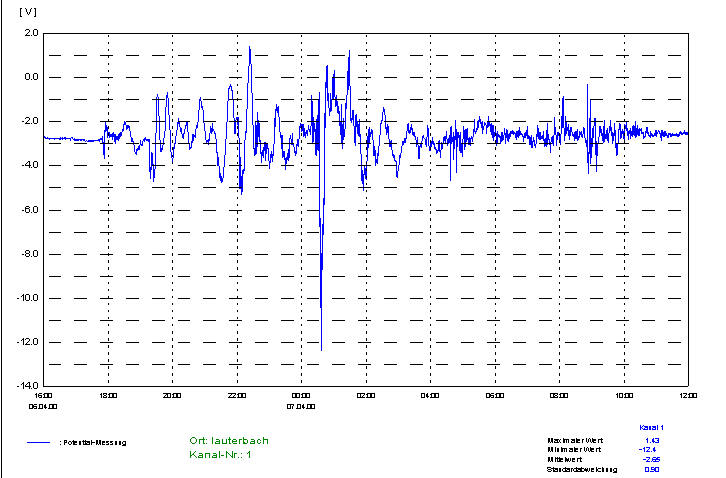Select the 'Ort: lauterbach' location text

pos(229,441)
